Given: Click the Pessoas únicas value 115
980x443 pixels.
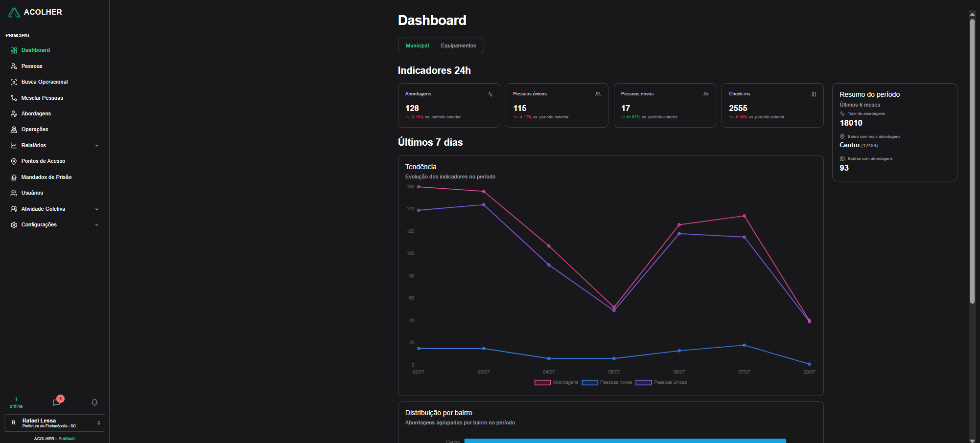Looking at the screenshot, I should point(520,108).
